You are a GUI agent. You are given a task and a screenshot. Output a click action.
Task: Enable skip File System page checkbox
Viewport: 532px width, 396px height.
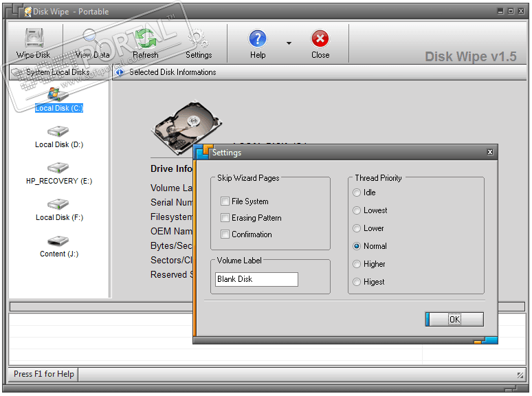pos(225,201)
